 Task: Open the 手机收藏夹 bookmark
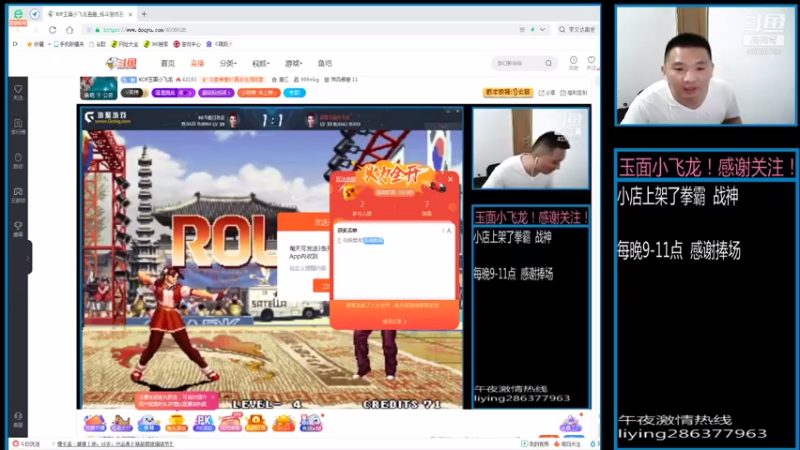(x=68, y=44)
